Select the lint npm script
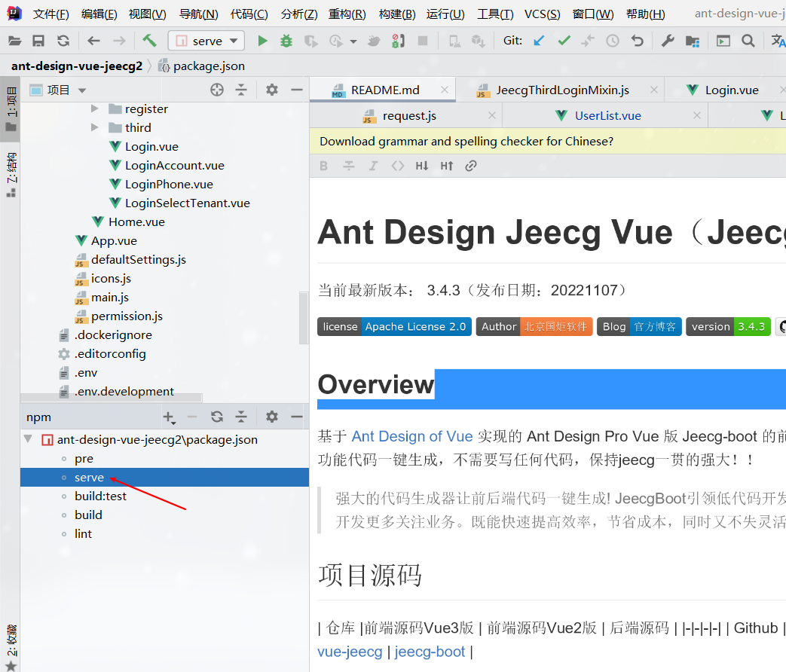786x672 pixels. (83, 533)
